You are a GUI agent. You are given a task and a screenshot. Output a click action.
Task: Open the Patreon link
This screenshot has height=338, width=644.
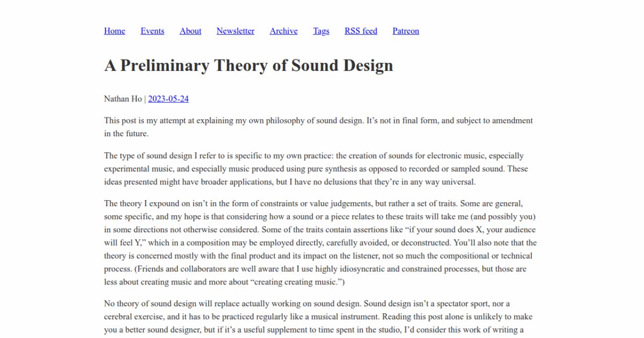406,31
